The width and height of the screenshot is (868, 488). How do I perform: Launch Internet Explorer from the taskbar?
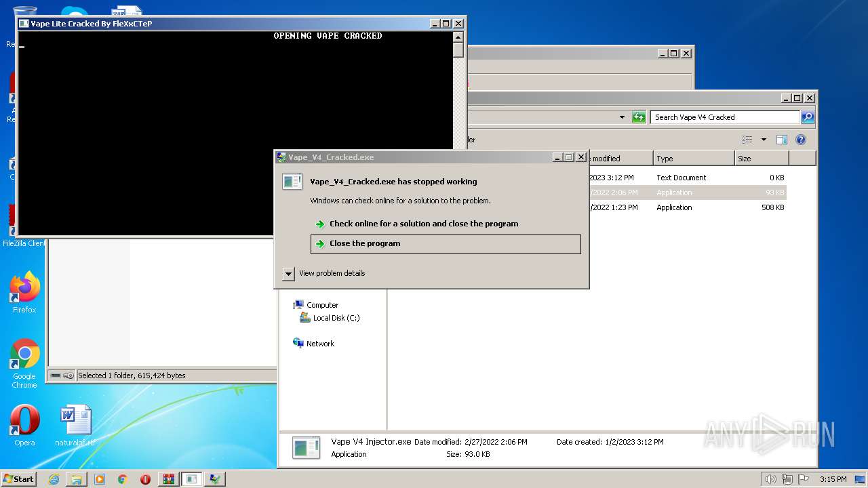pos(54,479)
